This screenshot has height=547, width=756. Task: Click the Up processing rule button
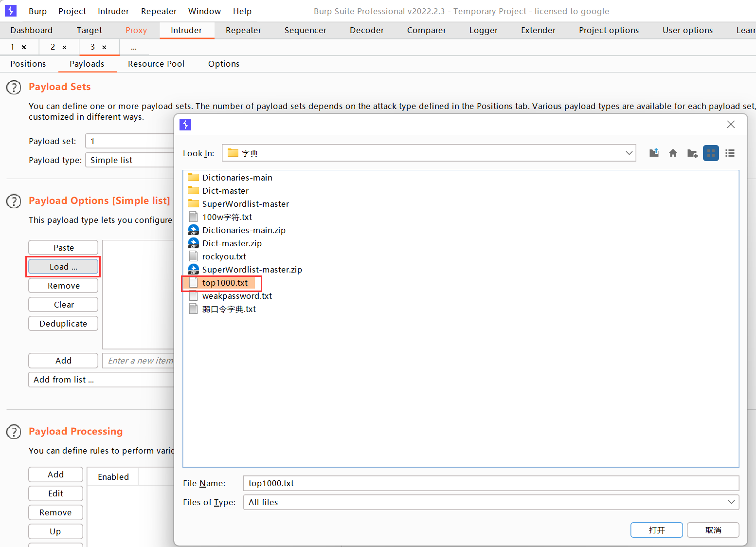[55, 531]
